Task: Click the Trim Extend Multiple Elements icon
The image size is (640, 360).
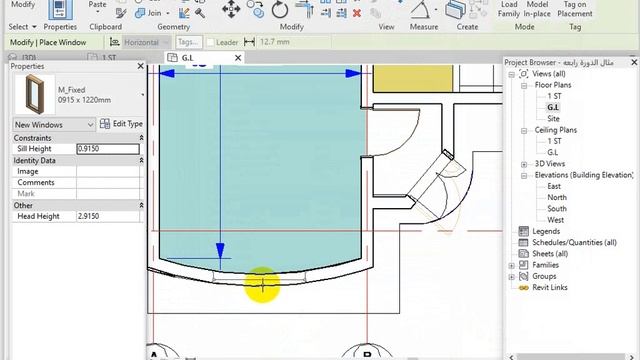Action: click(342, 13)
